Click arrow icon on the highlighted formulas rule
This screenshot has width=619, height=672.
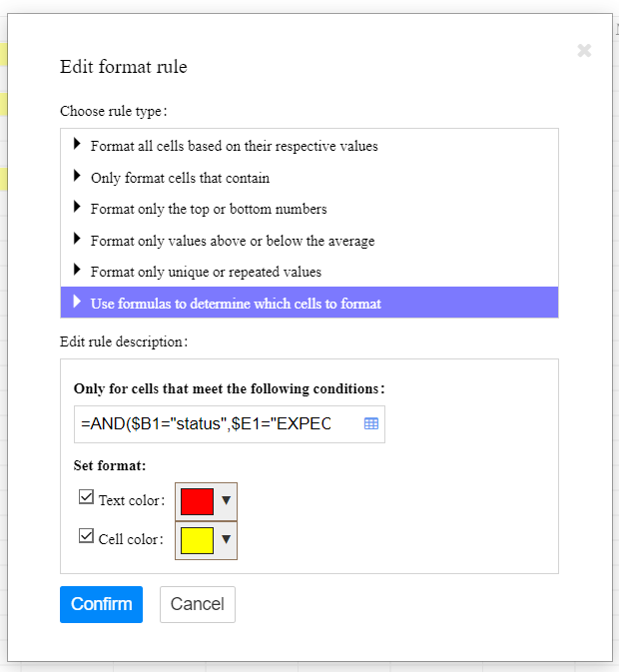pyautogui.click(x=77, y=302)
